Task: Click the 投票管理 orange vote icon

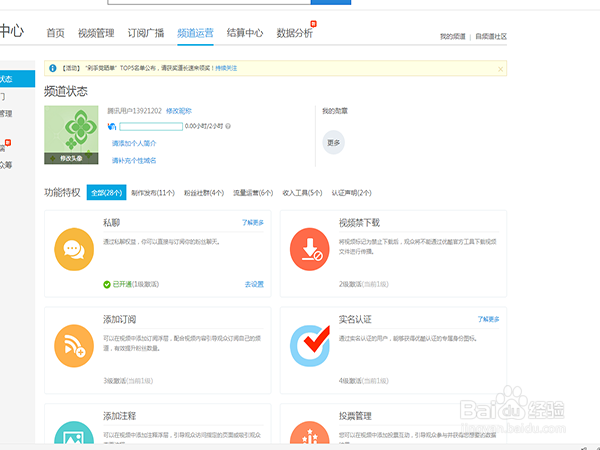Action: (310, 434)
